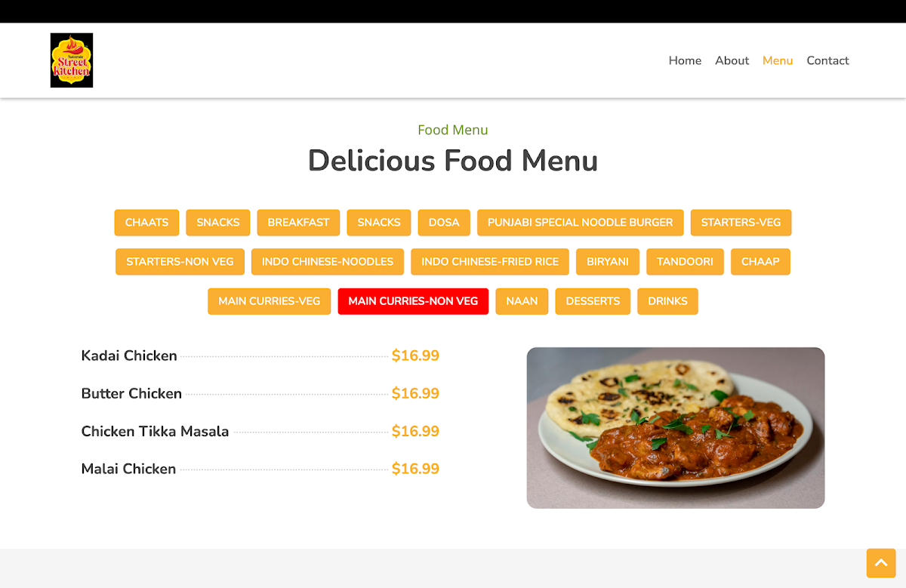Select the Starters-Non Veg tab
Screen dimensions: 906x588
pyautogui.click(x=180, y=262)
